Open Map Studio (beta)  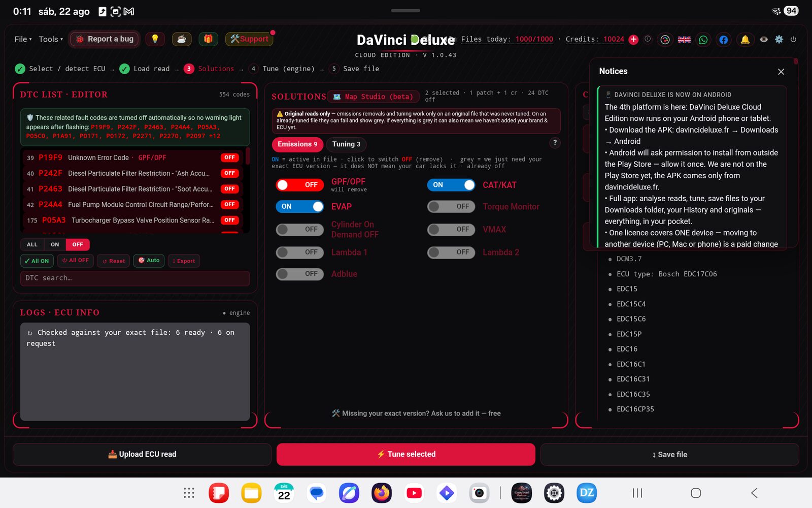[373, 97]
